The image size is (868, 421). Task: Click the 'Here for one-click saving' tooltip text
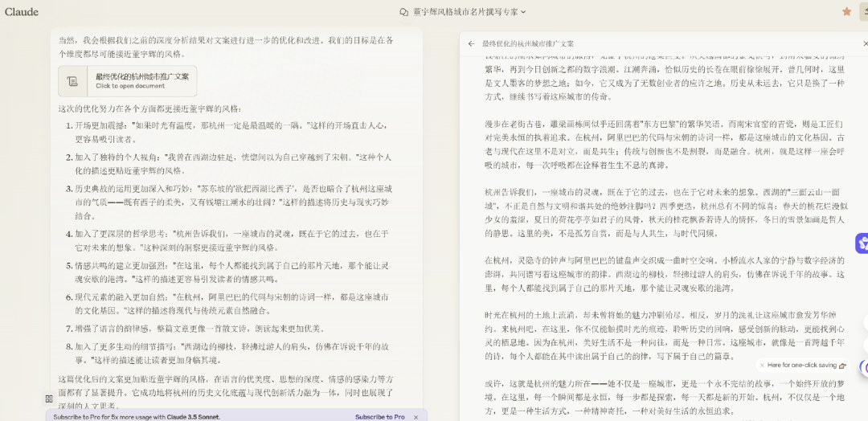(801, 365)
